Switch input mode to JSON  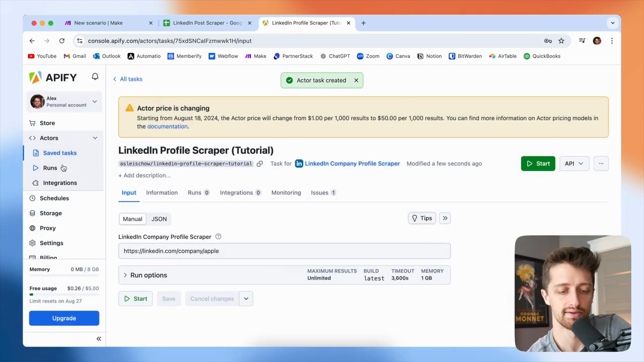click(159, 219)
